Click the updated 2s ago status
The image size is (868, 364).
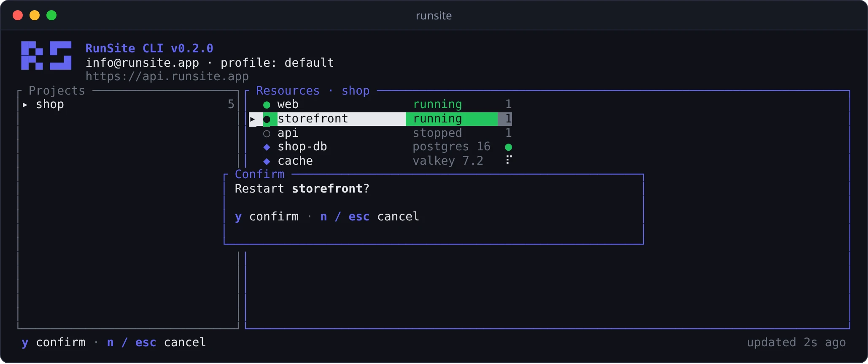[x=796, y=342]
